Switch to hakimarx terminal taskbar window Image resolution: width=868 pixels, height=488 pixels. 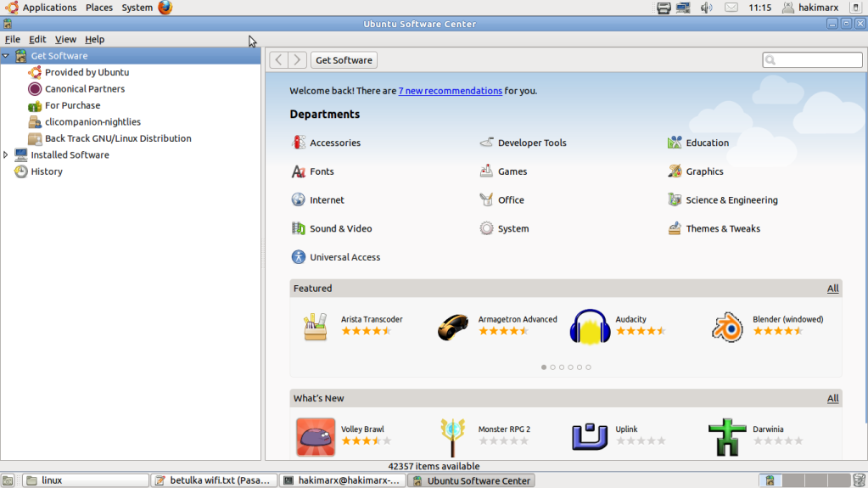342,480
